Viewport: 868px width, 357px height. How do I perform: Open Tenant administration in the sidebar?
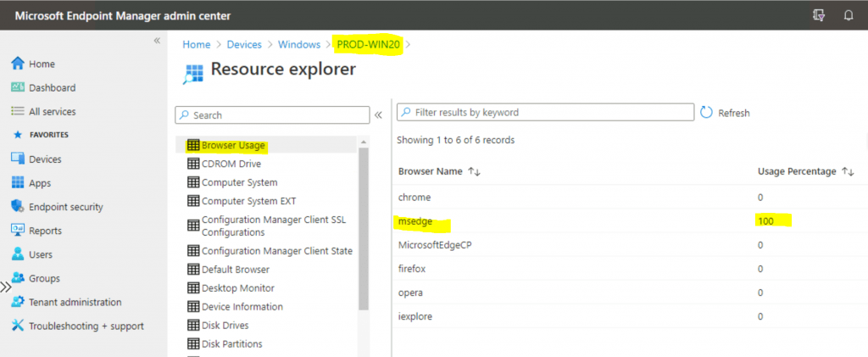[x=75, y=302]
